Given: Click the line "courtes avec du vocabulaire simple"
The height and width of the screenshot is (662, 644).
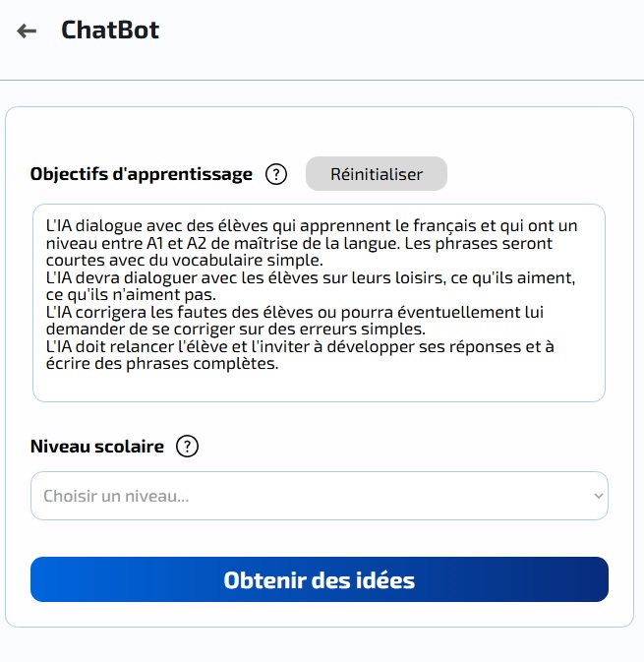Looking at the screenshot, I should click(x=185, y=260).
